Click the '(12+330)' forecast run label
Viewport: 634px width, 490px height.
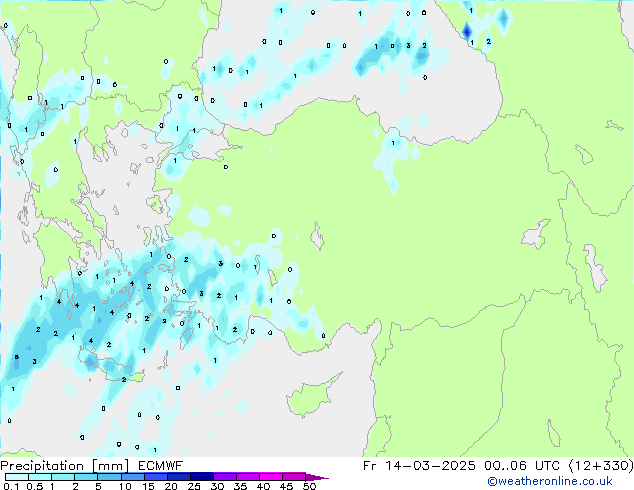pos(601,466)
